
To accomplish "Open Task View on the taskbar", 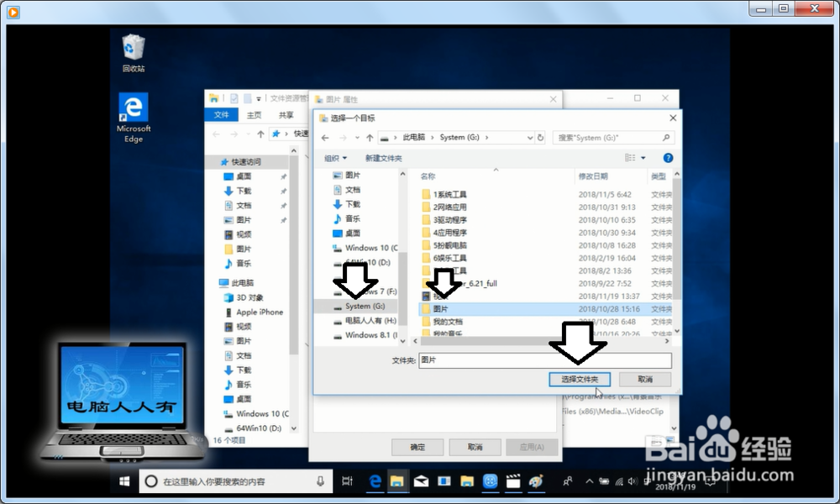I will pos(347,481).
